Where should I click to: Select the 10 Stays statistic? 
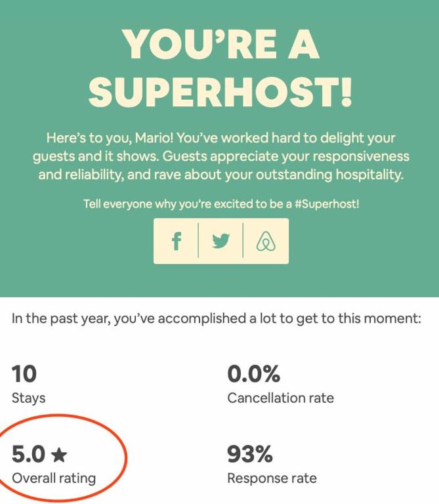click(x=24, y=374)
